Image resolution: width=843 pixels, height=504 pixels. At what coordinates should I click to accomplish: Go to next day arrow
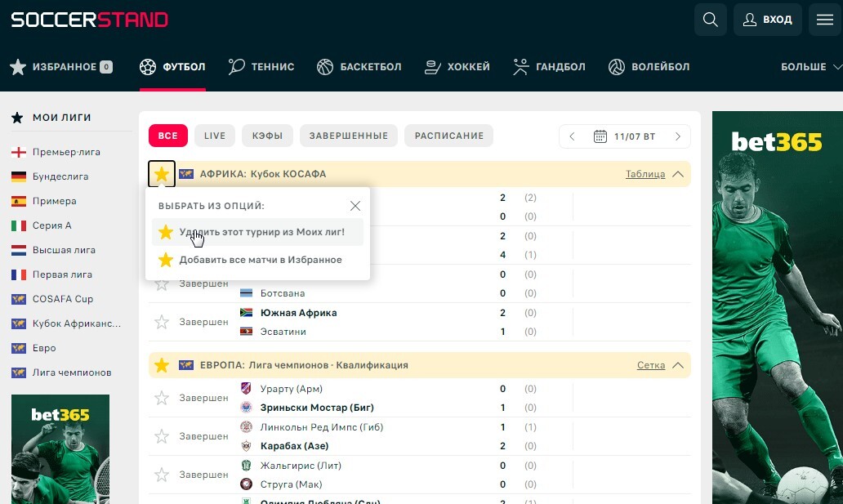[677, 136]
